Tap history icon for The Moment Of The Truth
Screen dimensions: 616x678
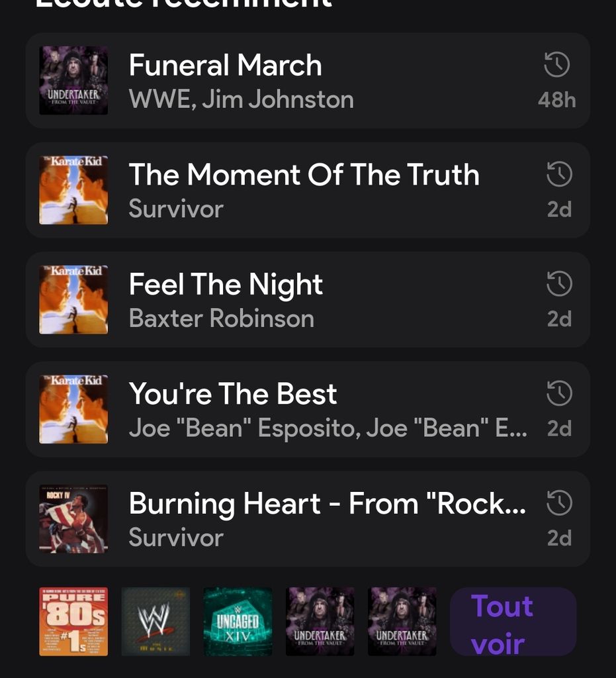(x=559, y=174)
